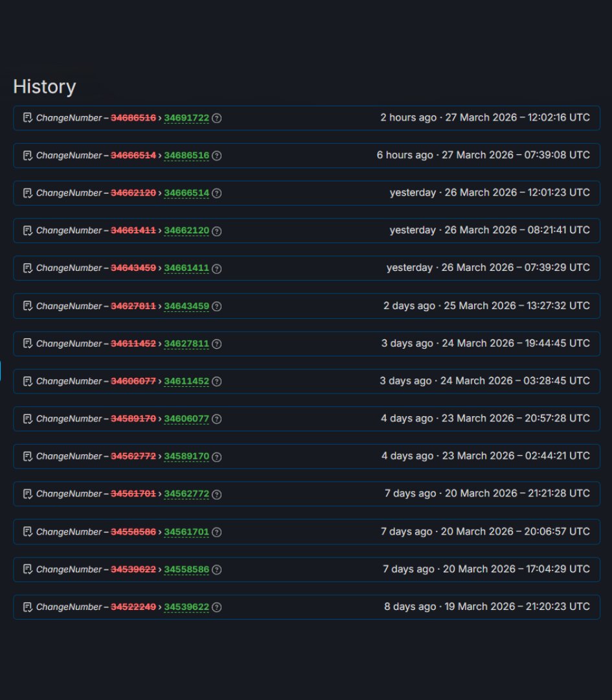Open new changelist link 34666514
Screen dimensions: 612x700
[x=187, y=193]
